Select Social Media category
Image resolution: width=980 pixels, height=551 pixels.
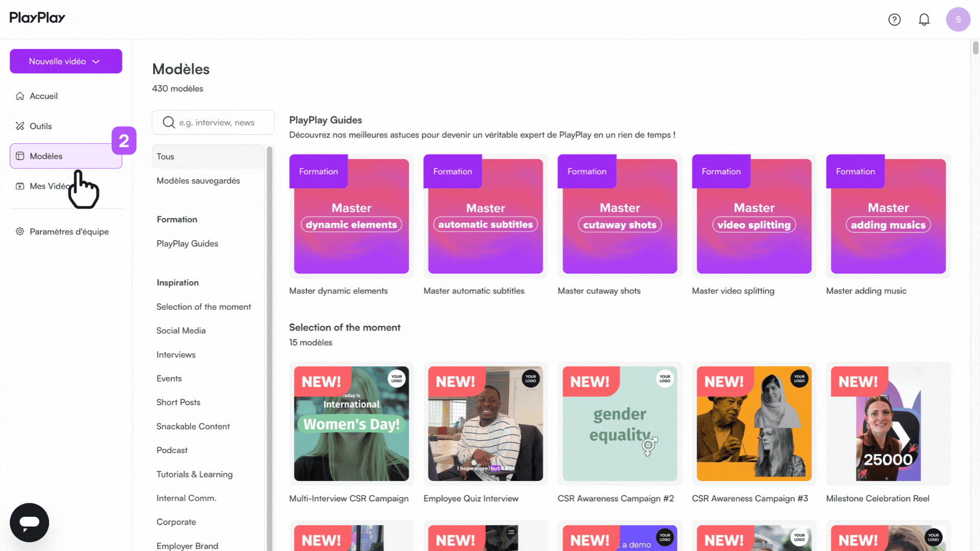click(x=181, y=331)
